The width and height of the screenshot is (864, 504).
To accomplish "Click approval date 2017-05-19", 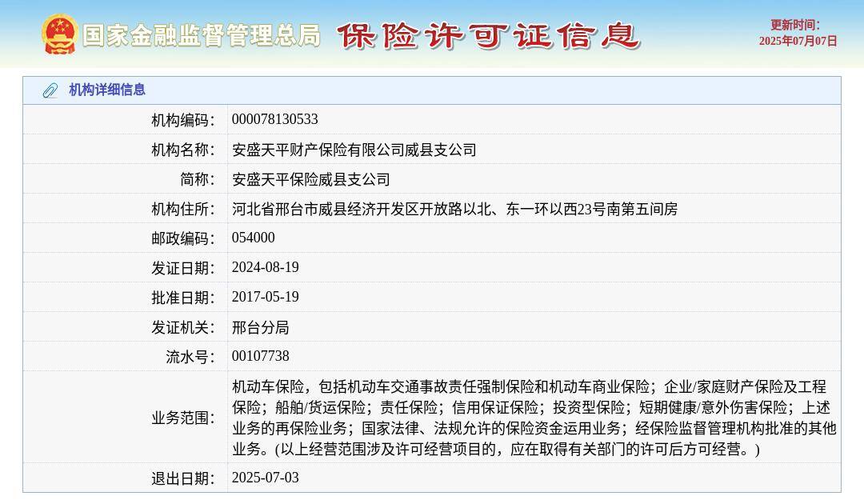I will [x=265, y=298].
